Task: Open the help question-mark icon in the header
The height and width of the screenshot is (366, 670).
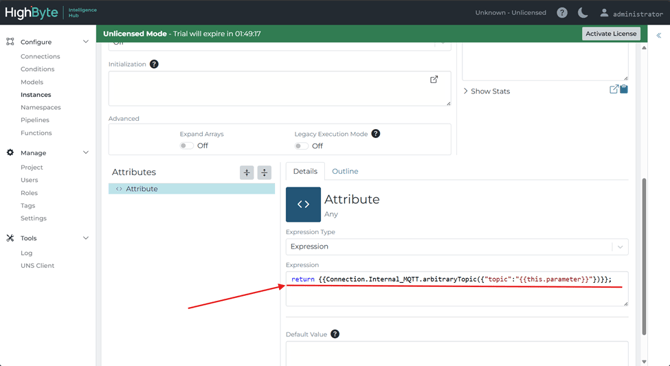Action: (562, 13)
